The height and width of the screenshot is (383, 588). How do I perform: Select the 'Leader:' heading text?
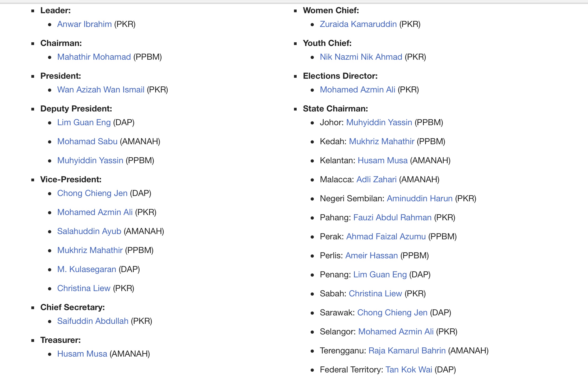pyautogui.click(x=56, y=10)
